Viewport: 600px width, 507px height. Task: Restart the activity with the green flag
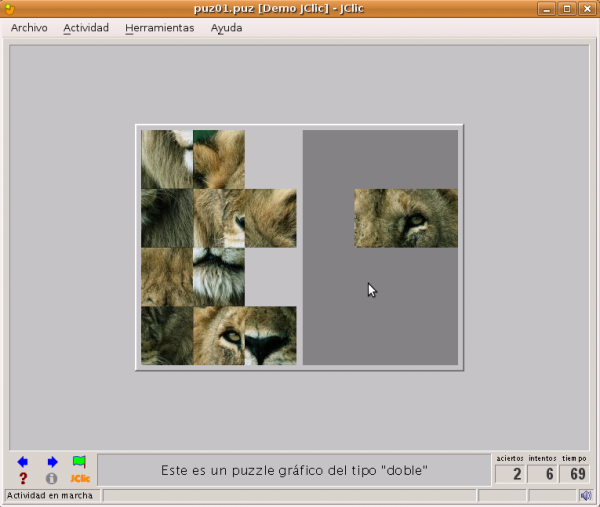(x=79, y=462)
